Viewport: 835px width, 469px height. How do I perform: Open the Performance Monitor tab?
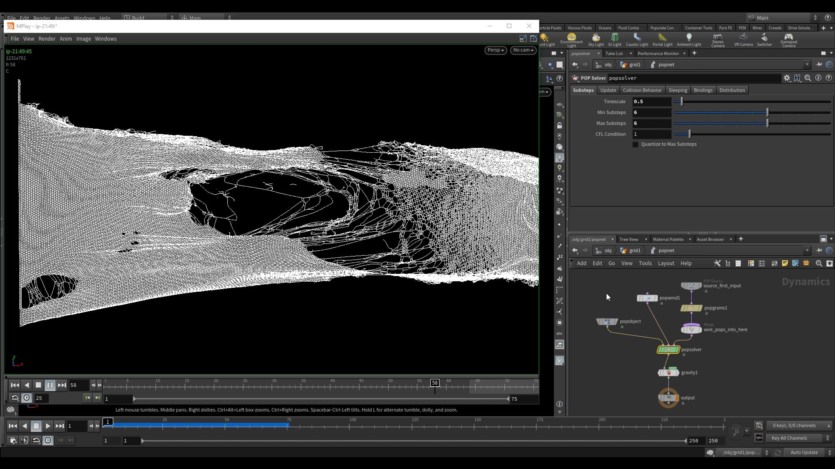[x=658, y=53]
